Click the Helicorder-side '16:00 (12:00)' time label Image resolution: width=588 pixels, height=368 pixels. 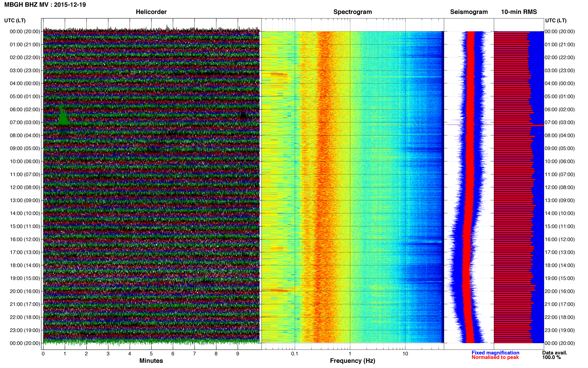click(25, 239)
